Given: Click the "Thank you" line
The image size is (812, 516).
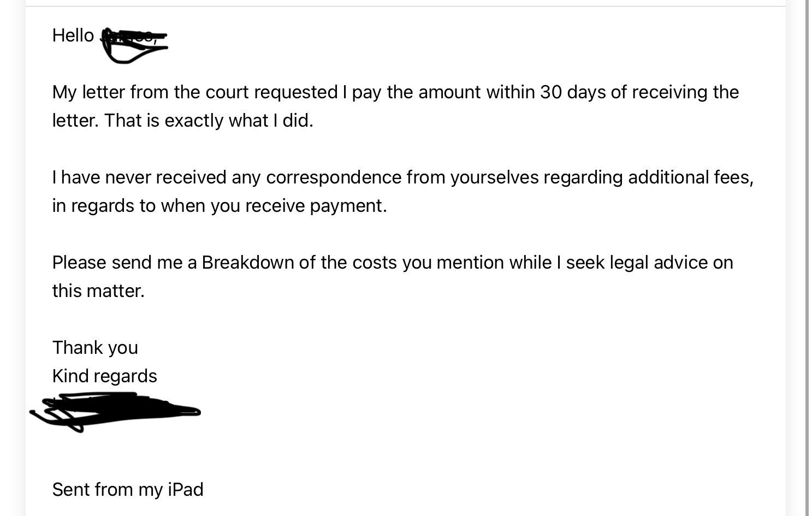Looking at the screenshot, I should [x=95, y=348].
